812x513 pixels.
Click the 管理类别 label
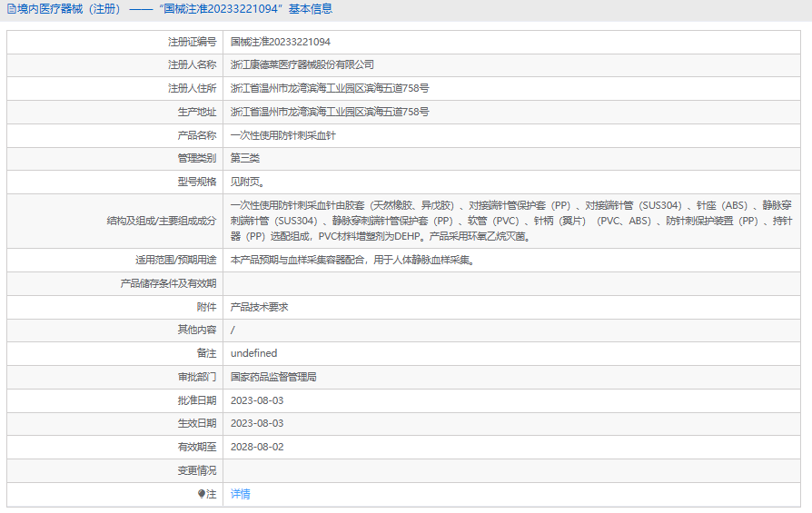(x=197, y=158)
